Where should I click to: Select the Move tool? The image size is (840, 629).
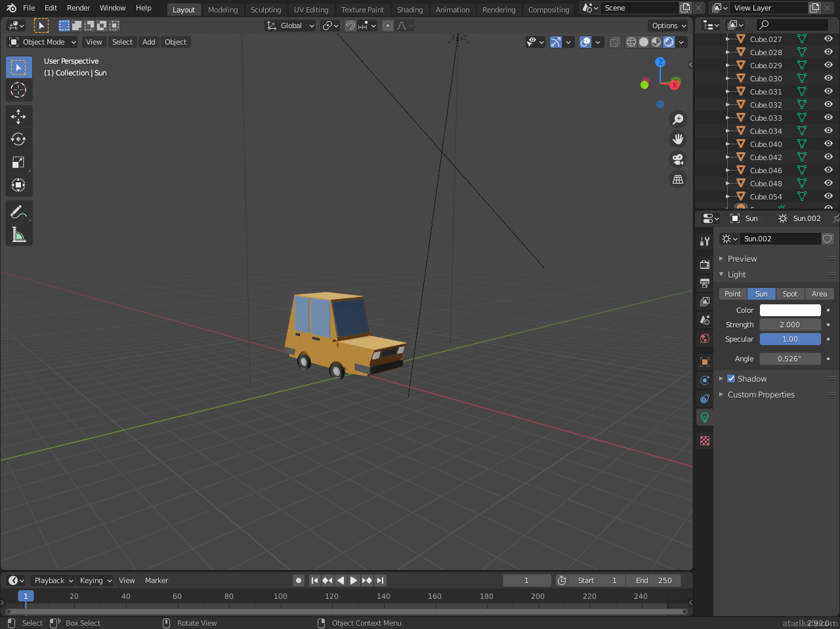click(x=18, y=117)
